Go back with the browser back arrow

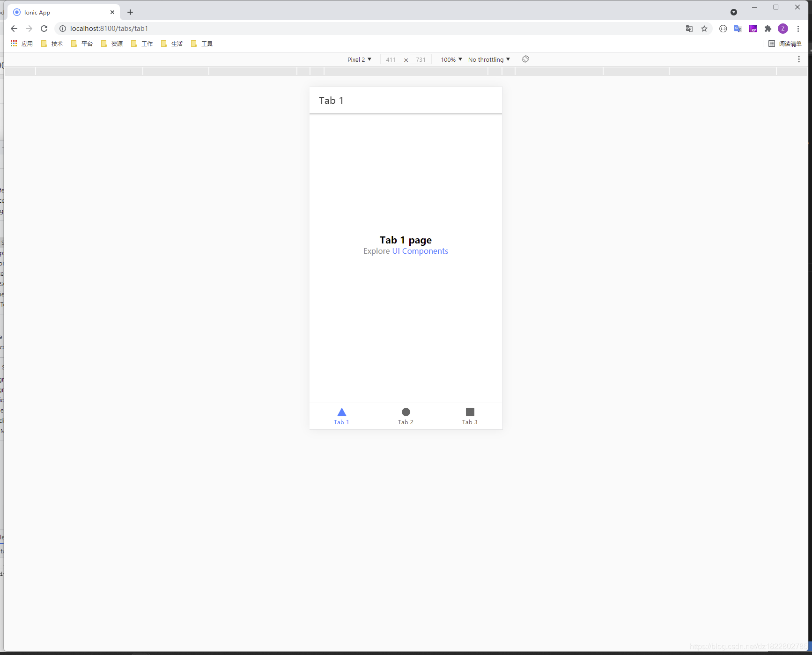[x=14, y=29]
